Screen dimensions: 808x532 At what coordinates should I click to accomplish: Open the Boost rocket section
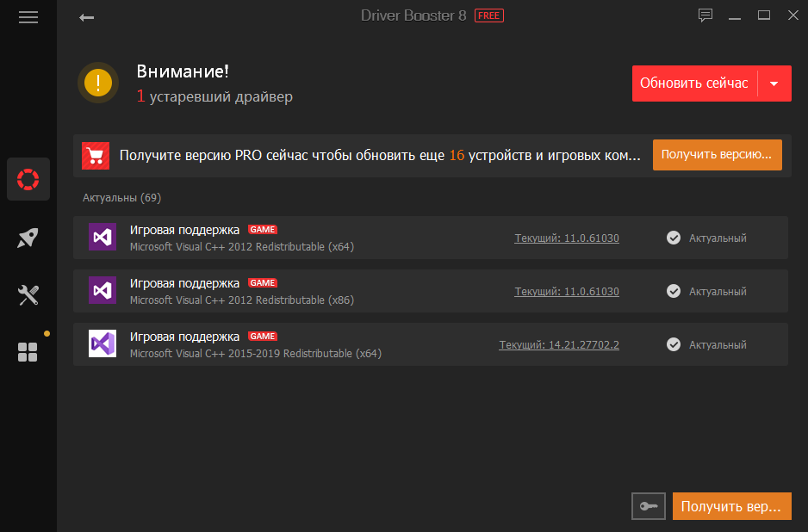point(28,238)
